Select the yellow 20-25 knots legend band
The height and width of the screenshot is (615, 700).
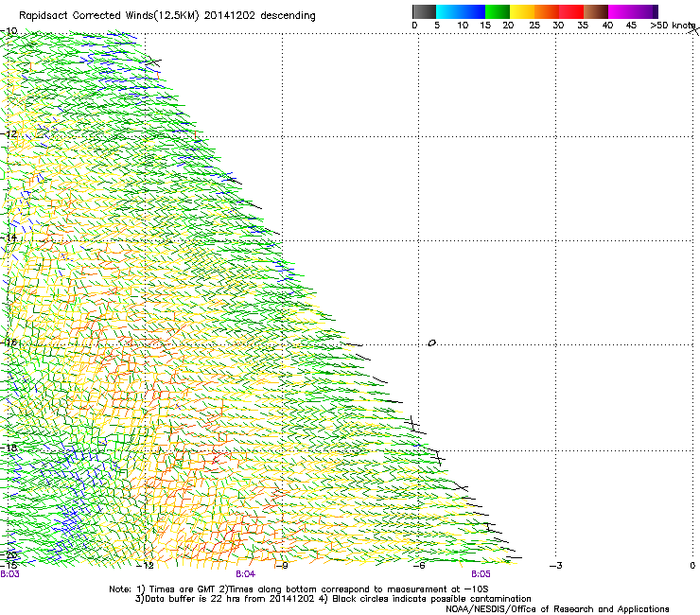522,11
